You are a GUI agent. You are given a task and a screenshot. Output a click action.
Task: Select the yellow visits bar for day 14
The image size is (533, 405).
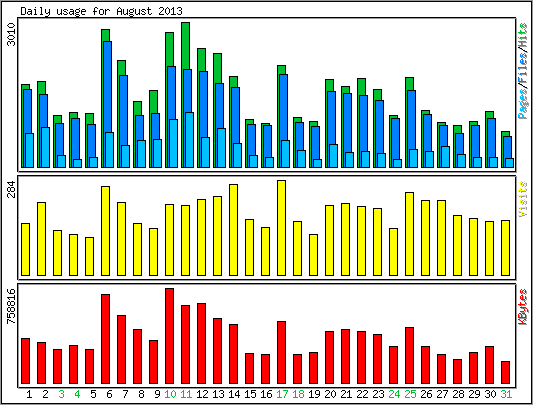tap(234, 230)
